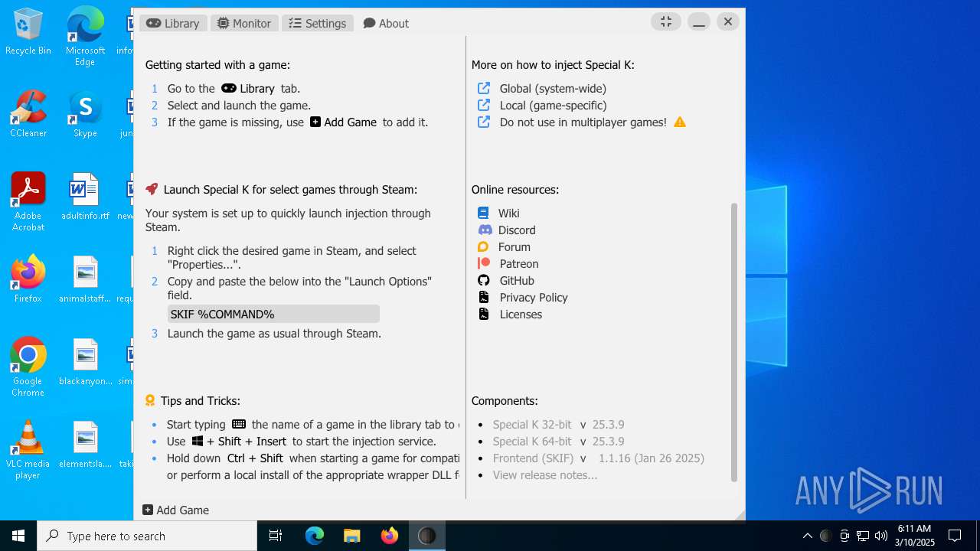
Task: Switch to the Library tab
Action: click(x=173, y=23)
